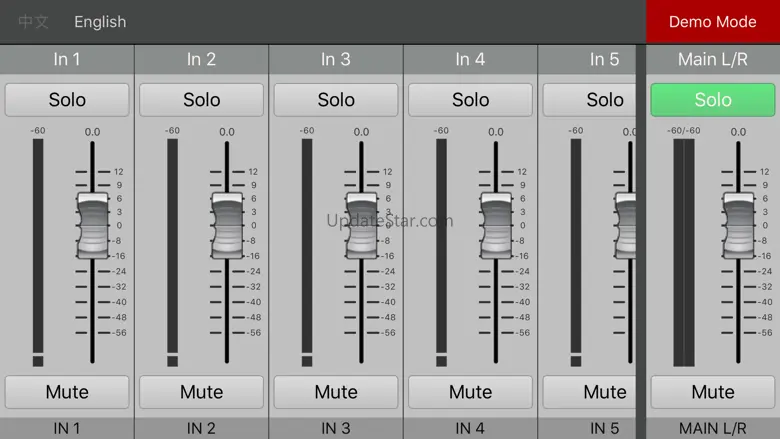Mute channel In 1
The height and width of the screenshot is (439, 780).
click(x=67, y=392)
